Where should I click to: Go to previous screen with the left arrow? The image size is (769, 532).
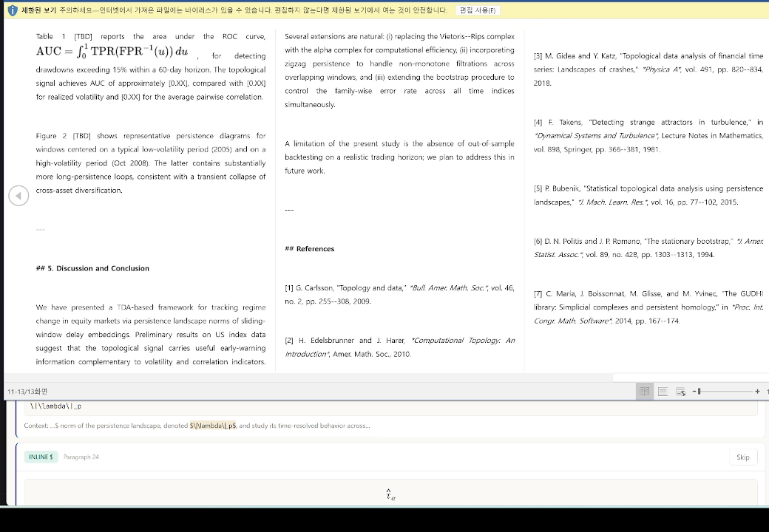pyautogui.click(x=18, y=196)
